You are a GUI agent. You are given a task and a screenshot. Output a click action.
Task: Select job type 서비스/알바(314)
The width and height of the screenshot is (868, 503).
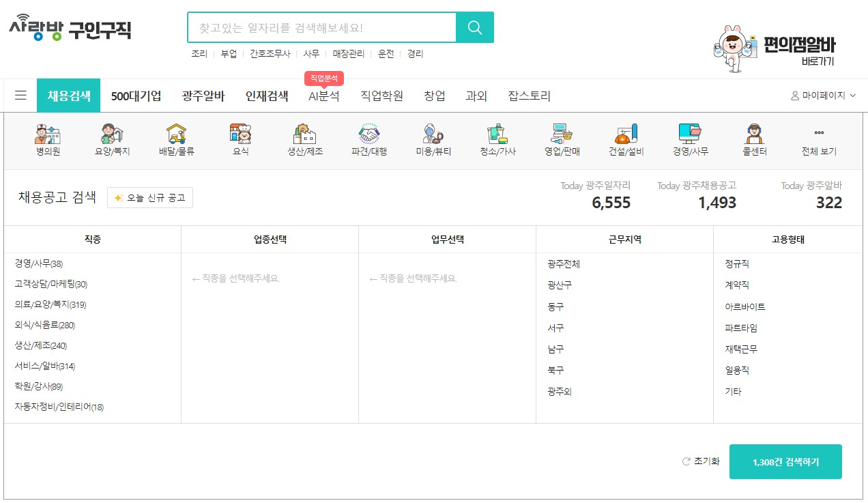45,367
